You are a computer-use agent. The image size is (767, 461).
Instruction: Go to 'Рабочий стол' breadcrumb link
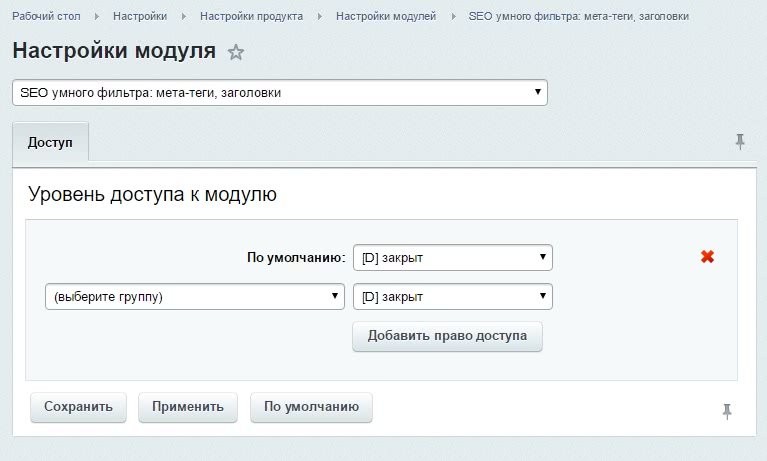click(x=46, y=16)
